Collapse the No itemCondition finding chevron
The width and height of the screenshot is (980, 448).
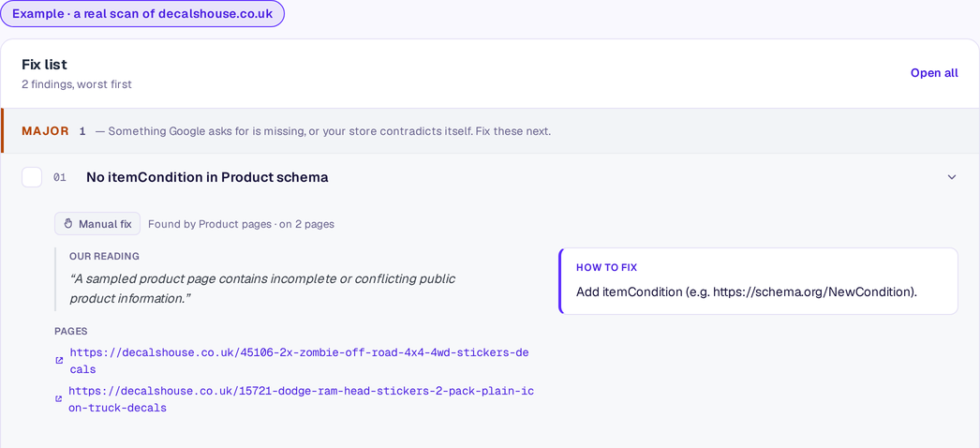click(951, 177)
